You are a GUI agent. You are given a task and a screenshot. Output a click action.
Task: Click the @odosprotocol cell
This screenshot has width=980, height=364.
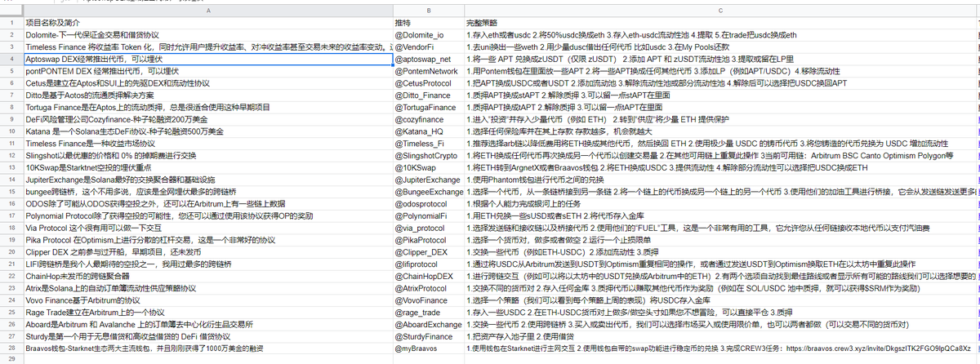tap(428, 203)
